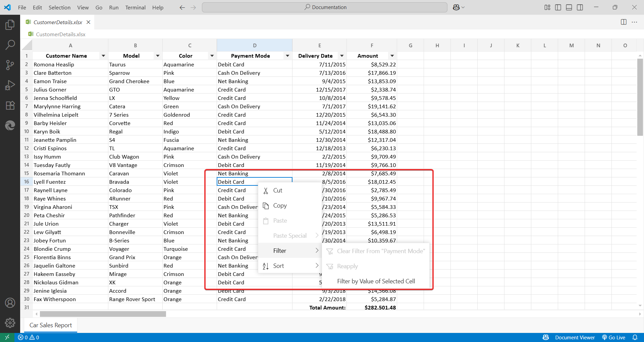Open the Explorer view in activity bar
The width and height of the screenshot is (644, 342).
point(10,24)
